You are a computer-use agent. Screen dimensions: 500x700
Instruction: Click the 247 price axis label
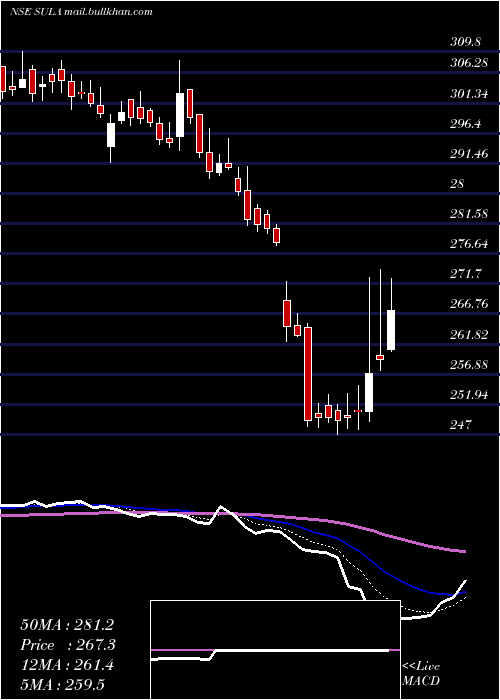(x=461, y=425)
